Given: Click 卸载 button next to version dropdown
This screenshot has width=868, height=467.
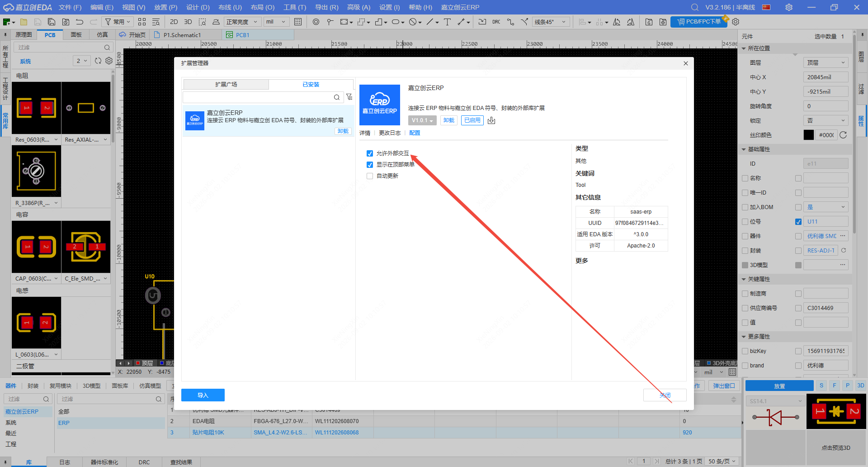Looking at the screenshot, I should 449,120.
